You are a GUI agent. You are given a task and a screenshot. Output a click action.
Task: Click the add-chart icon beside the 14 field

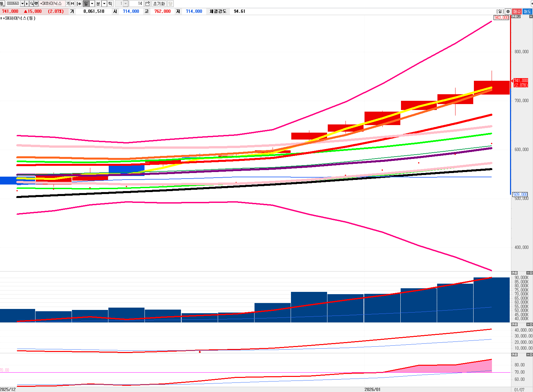click(x=147, y=4)
